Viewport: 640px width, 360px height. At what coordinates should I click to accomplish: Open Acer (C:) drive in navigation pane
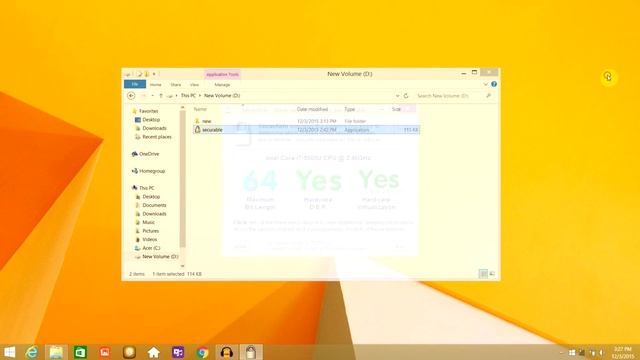(x=151, y=248)
